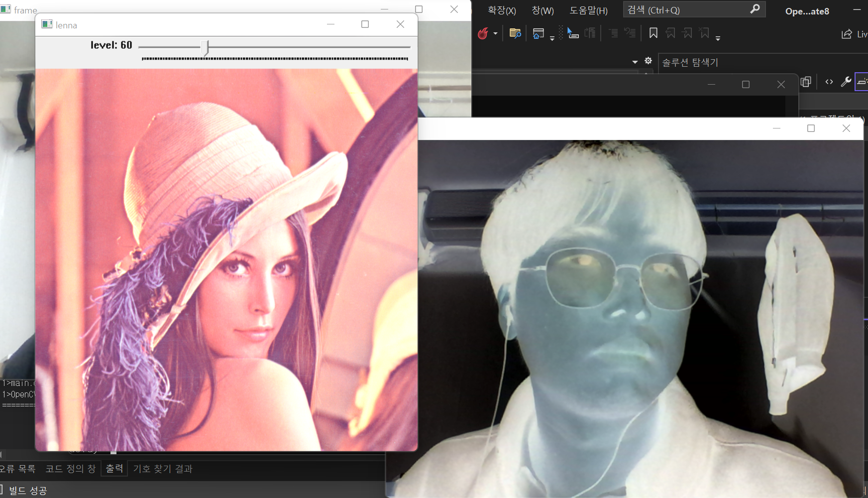Click the Solution Explorer show-all-files icon
Screen dimensions: 868x498
point(806,82)
